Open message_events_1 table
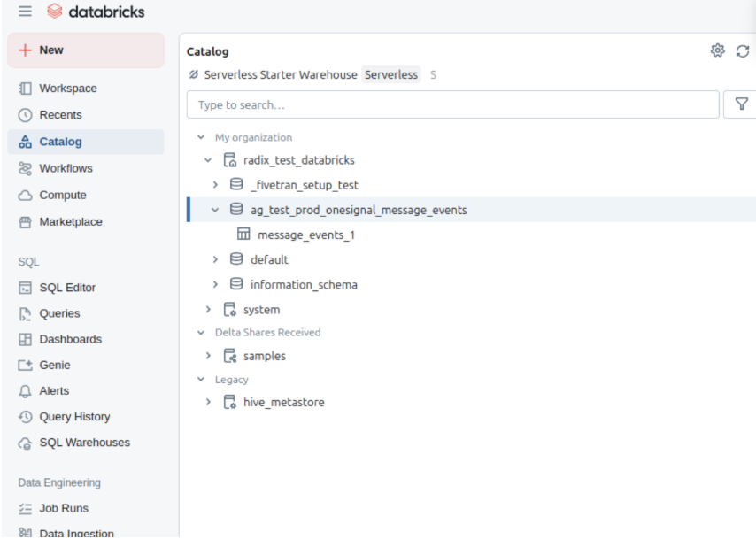This screenshot has width=756, height=547. tap(306, 235)
